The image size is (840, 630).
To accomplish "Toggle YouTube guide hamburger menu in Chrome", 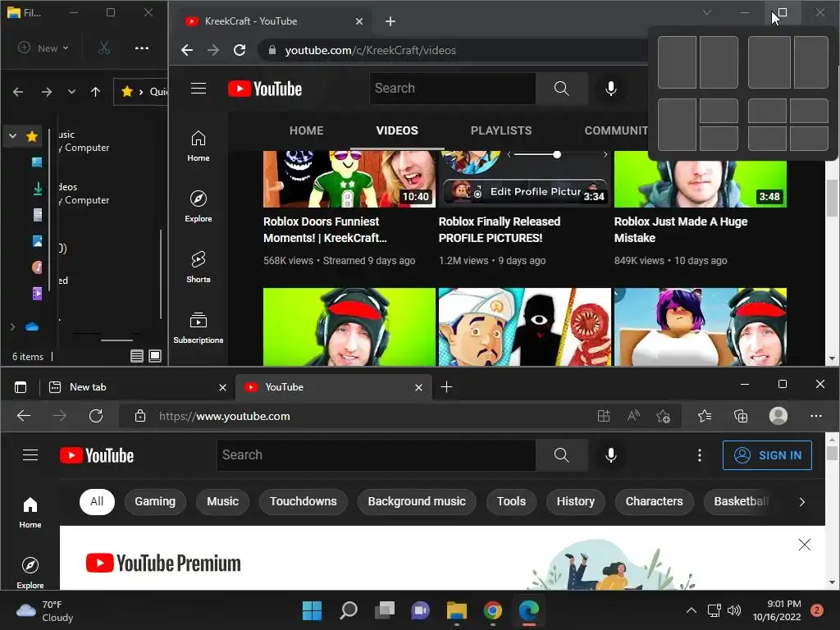I will coord(199,89).
